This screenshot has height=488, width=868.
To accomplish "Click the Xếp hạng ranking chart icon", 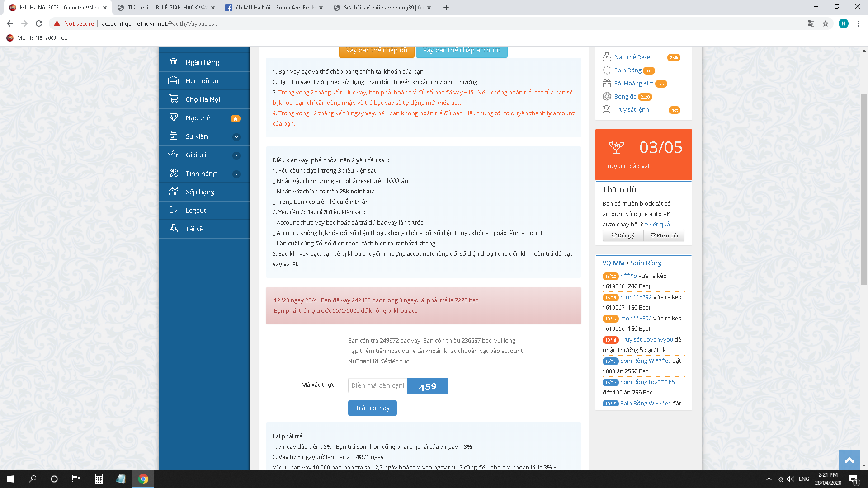I will pos(174,192).
